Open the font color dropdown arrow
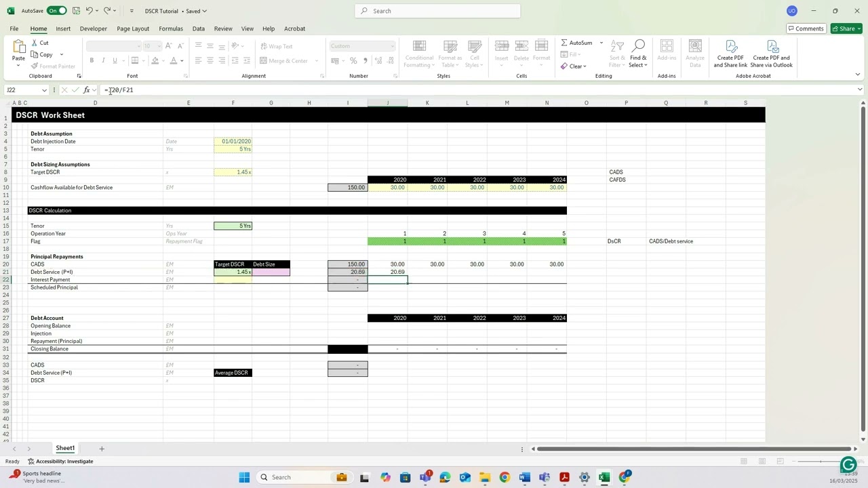 coord(182,61)
